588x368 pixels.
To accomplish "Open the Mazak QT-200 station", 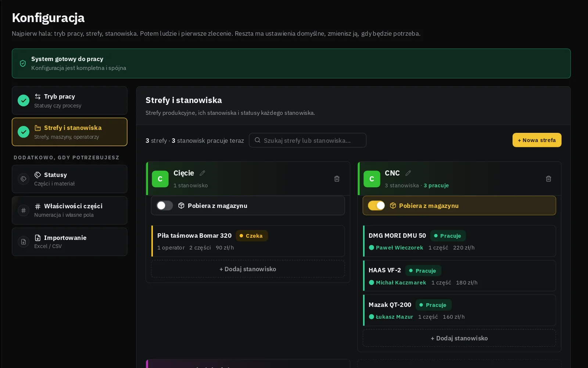I will pyautogui.click(x=459, y=310).
